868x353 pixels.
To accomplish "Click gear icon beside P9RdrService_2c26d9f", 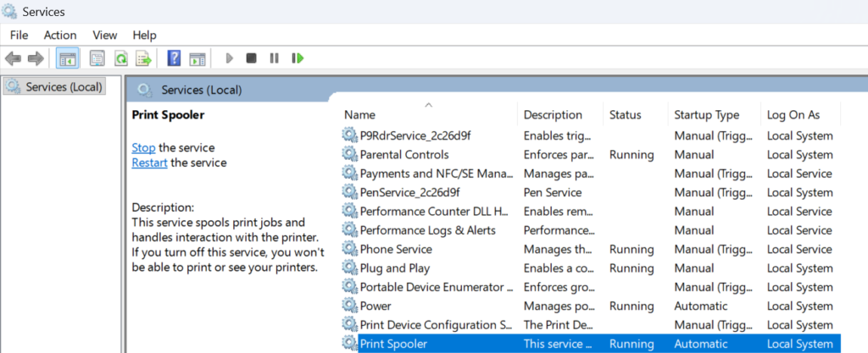I will pyautogui.click(x=349, y=135).
